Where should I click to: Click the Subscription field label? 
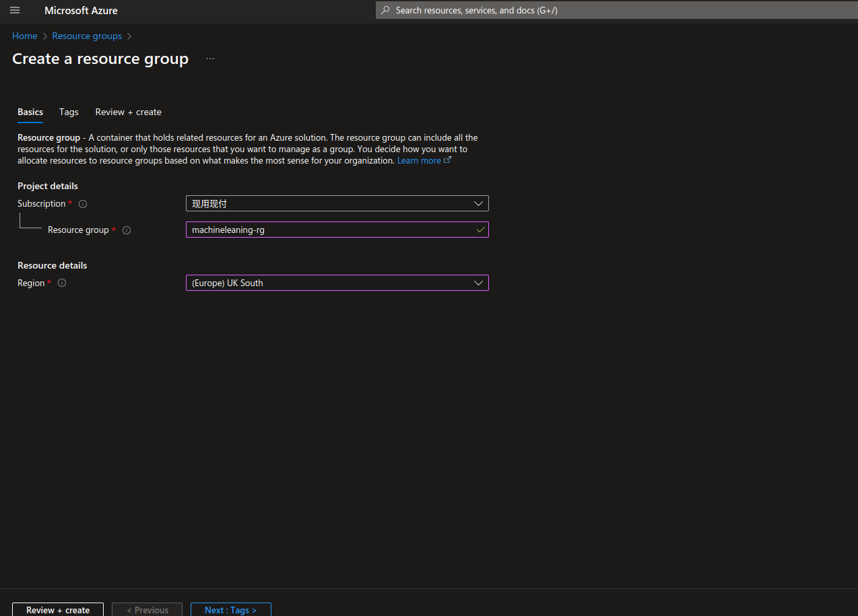click(42, 203)
